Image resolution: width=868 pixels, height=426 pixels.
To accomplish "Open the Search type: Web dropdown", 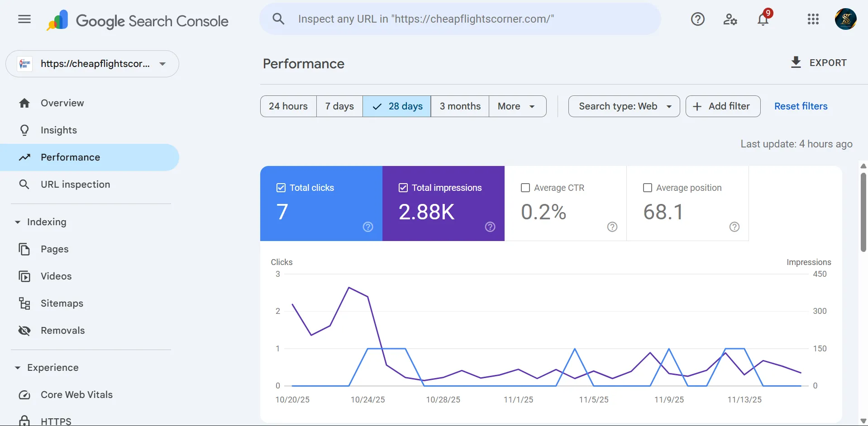I will tap(624, 106).
